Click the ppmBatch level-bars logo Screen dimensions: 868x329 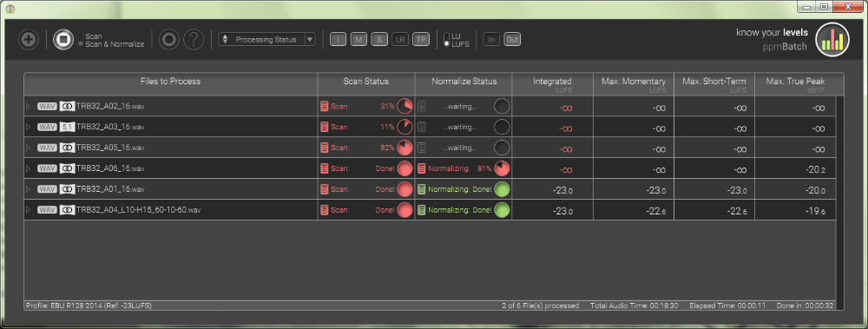point(832,39)
